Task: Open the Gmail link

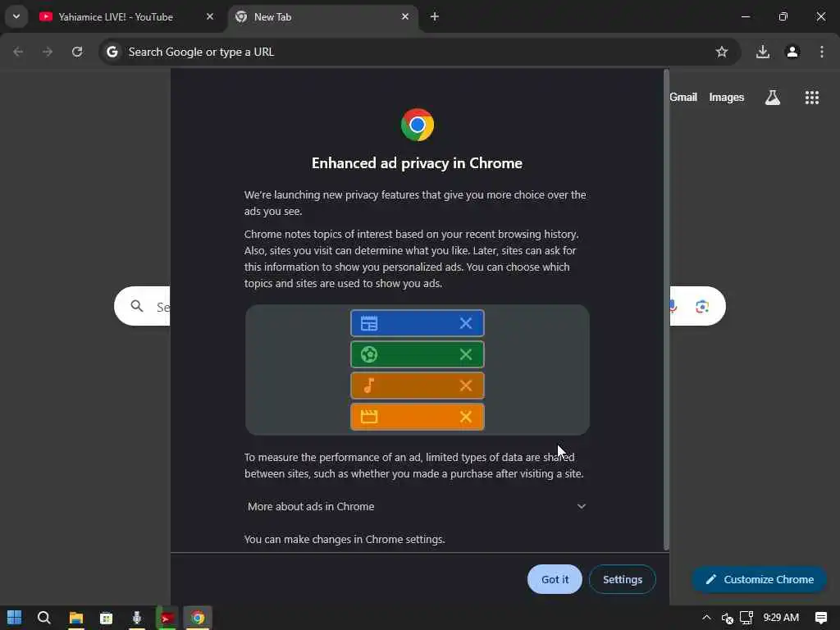Action: (x=683, y=97)
